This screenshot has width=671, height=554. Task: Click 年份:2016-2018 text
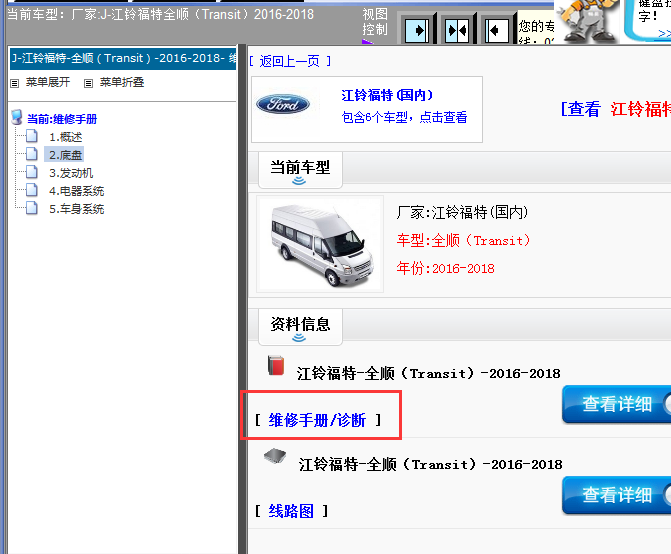(x=445, y=268)
